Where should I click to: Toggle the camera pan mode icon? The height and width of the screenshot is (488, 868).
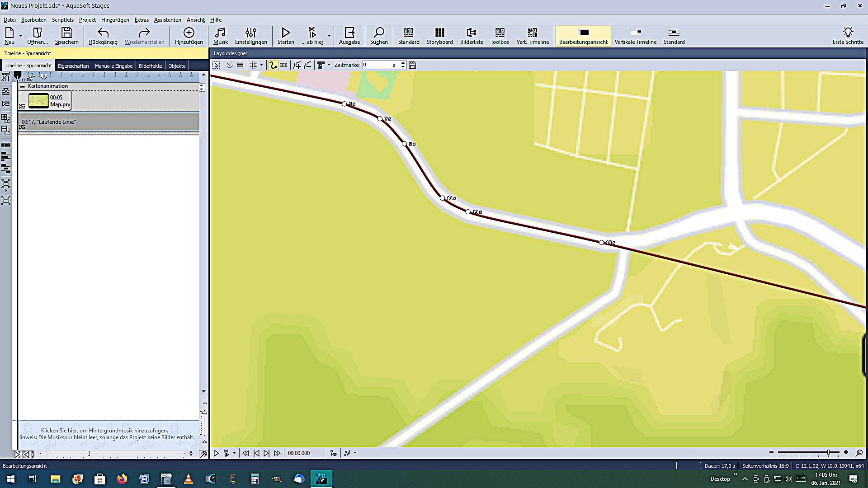click(283, 65)
